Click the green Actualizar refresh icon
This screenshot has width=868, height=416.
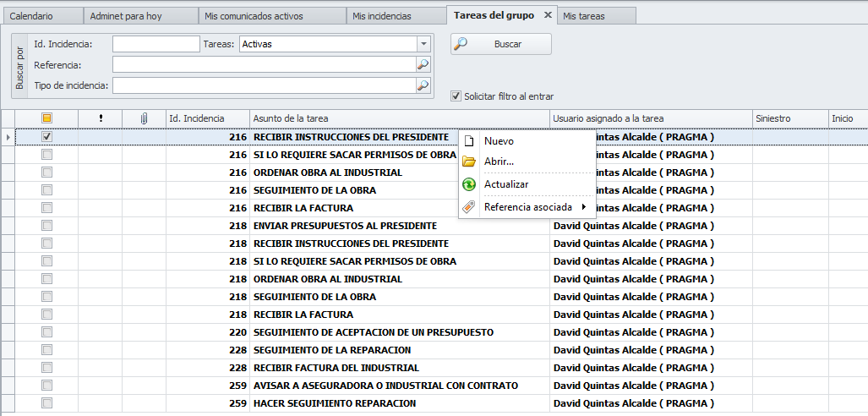point(469,184)
